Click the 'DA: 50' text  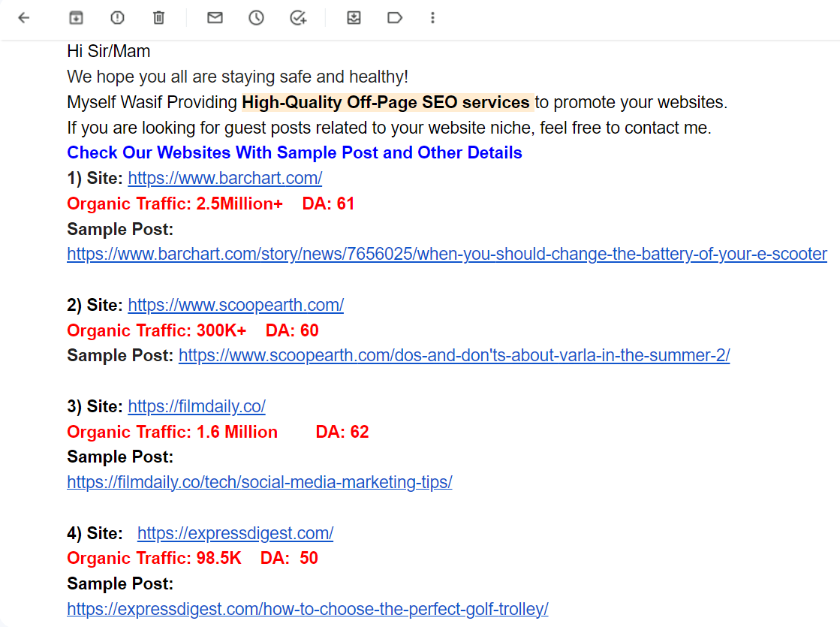[x=289, y=558]
